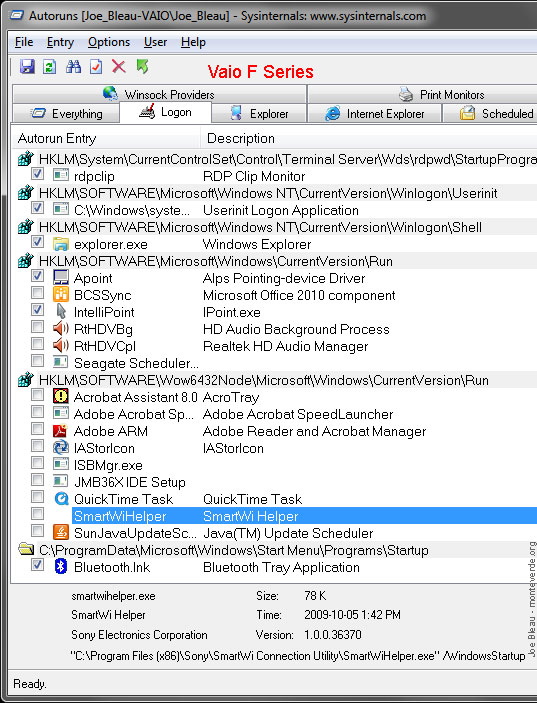Click the SmartWiHelper.exe command line path
This screenshot has height=703, width=537.
298,656
